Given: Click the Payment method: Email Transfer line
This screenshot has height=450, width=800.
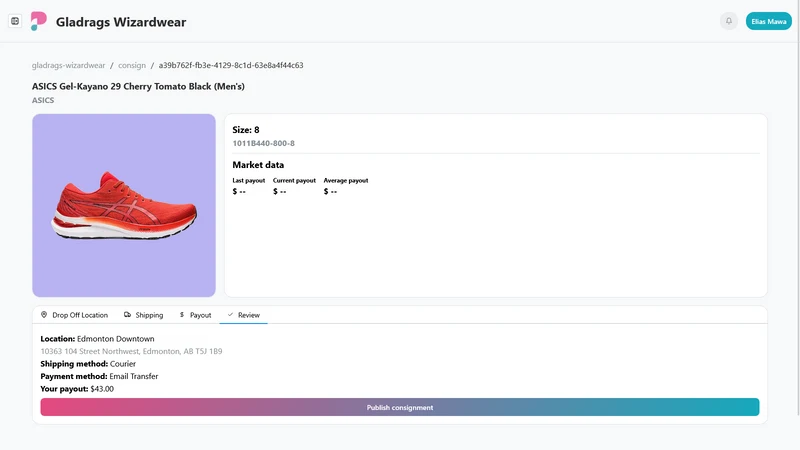Looking at the screenshot, I should (99, 376).
